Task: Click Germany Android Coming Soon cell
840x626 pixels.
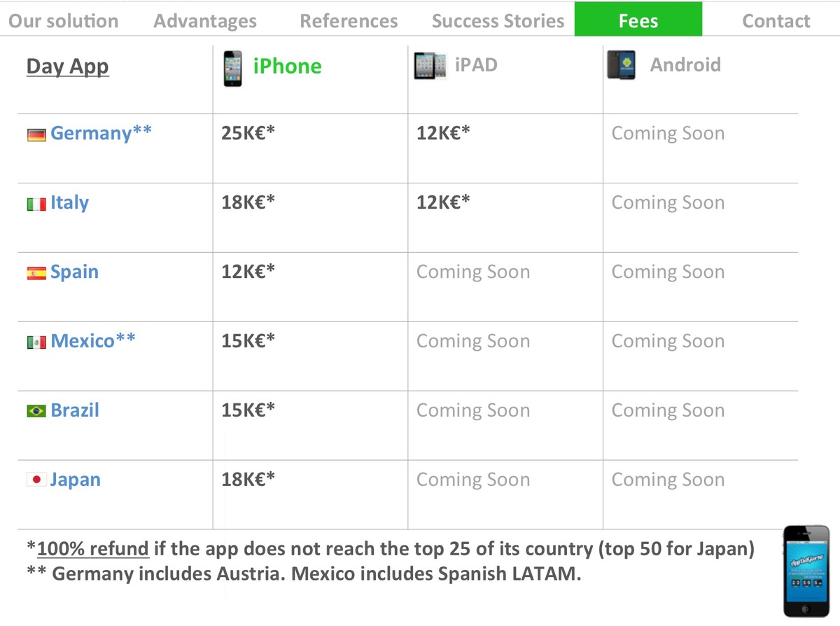Action: (x=668, y=133)
